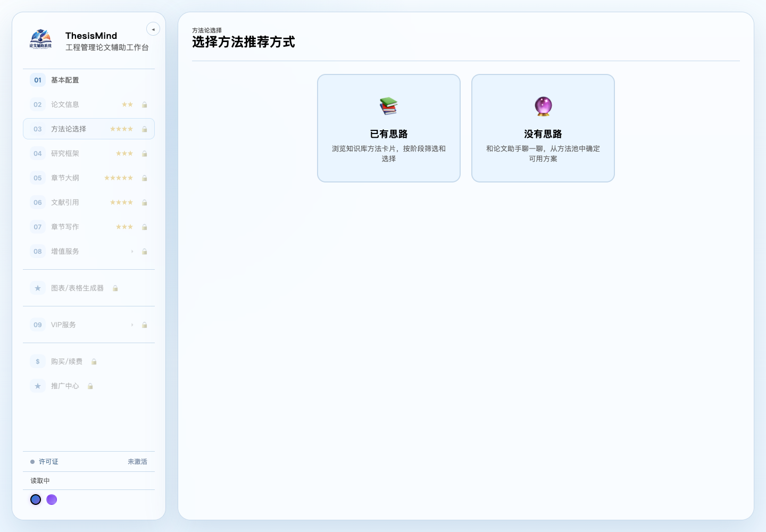Expand 09 VIP服务 chevron

click(132, 325)
